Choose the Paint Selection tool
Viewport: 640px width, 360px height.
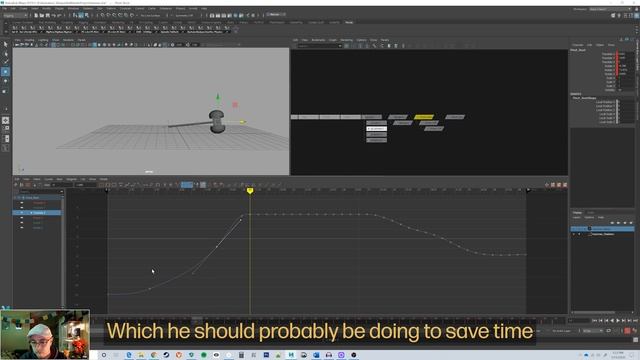point(5,62)
